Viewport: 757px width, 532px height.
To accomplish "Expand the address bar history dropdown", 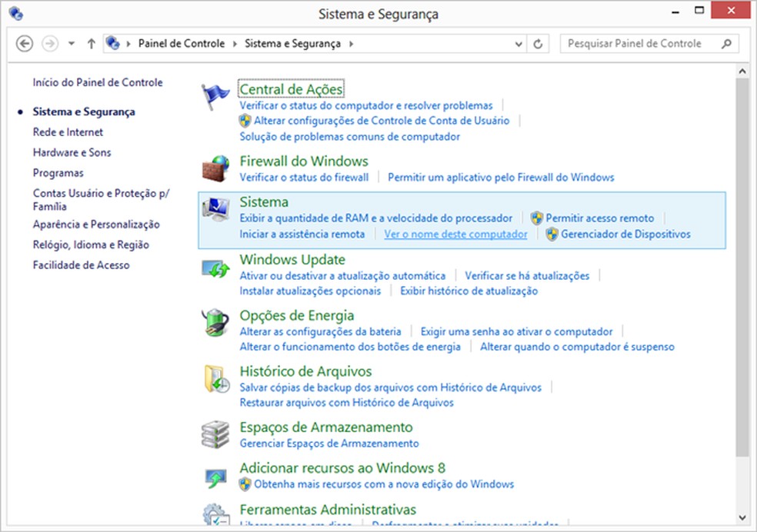I will [519, 44].
